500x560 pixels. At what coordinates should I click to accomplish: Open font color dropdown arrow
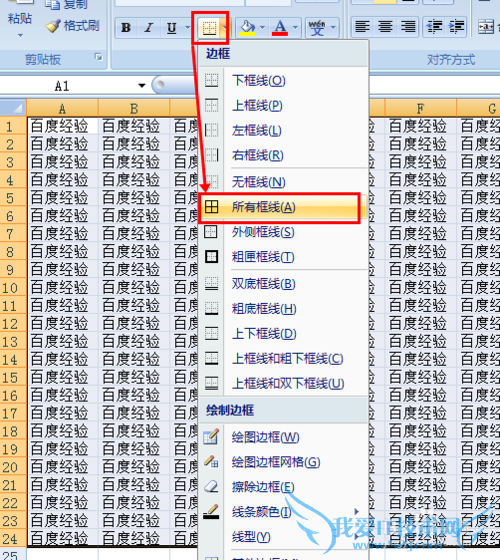tap(295, 28)
